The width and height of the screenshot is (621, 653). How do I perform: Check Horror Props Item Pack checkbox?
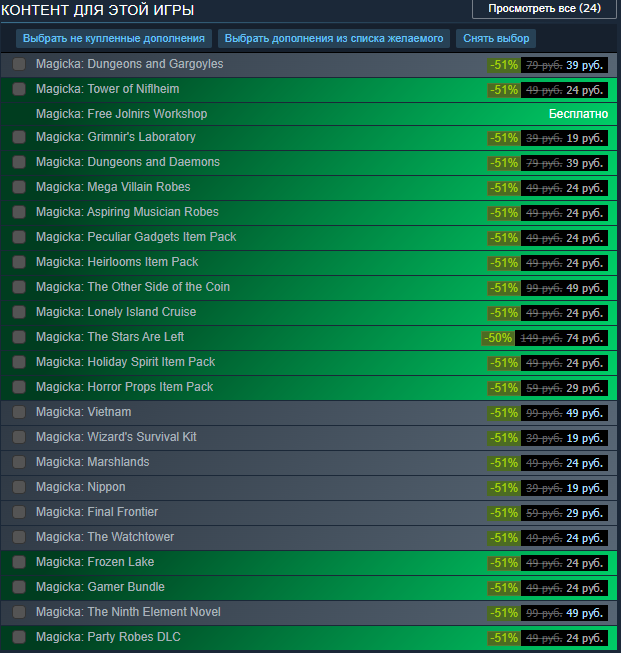point(19,387)
